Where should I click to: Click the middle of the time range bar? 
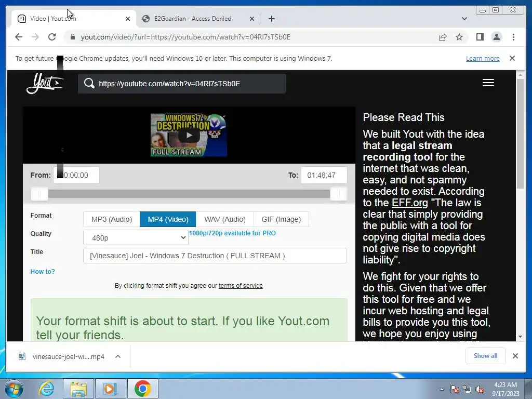[189, 194]
